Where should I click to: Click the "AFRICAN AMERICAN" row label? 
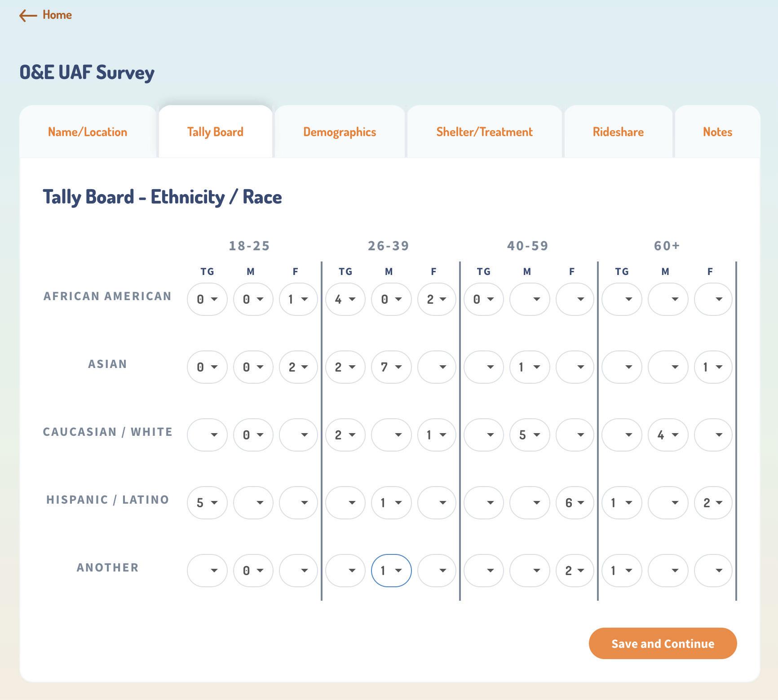coord(107,296)
